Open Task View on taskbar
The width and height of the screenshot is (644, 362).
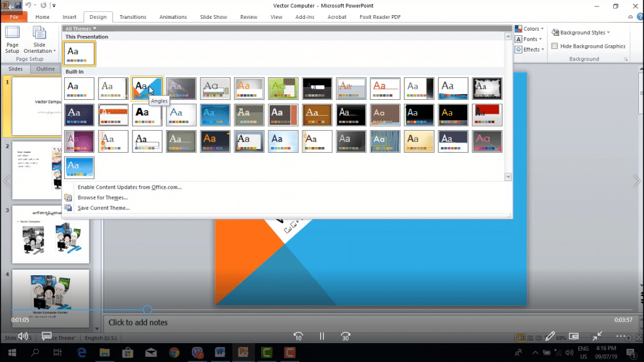pyautogui.click(x=57, y=353)
